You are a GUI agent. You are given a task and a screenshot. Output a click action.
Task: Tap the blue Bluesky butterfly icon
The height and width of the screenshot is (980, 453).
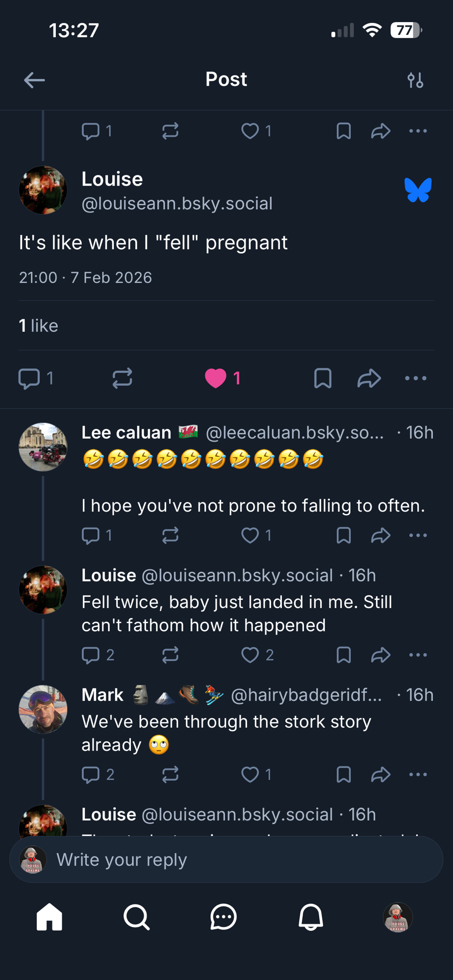pyautogui.click(x=418, y=190)
